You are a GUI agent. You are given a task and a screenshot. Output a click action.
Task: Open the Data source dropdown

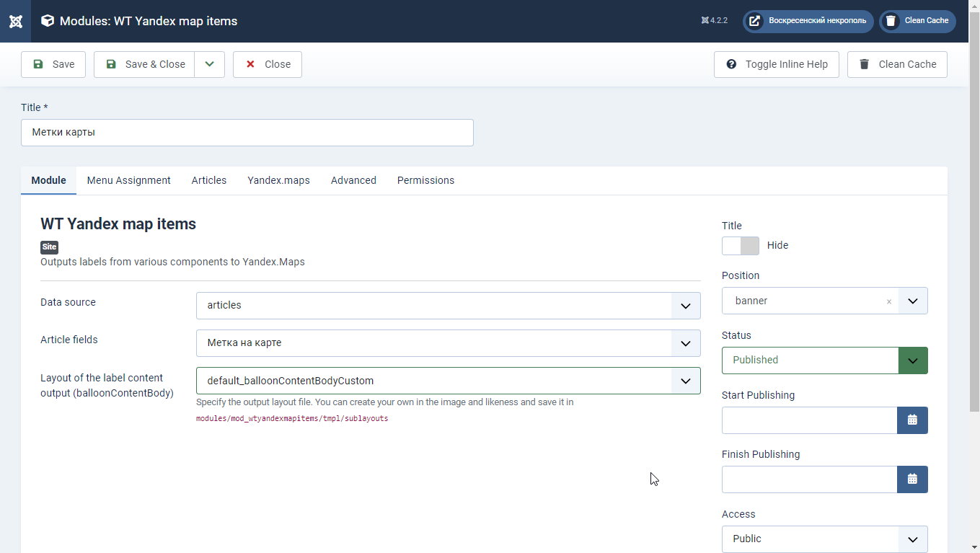[448, 306]
